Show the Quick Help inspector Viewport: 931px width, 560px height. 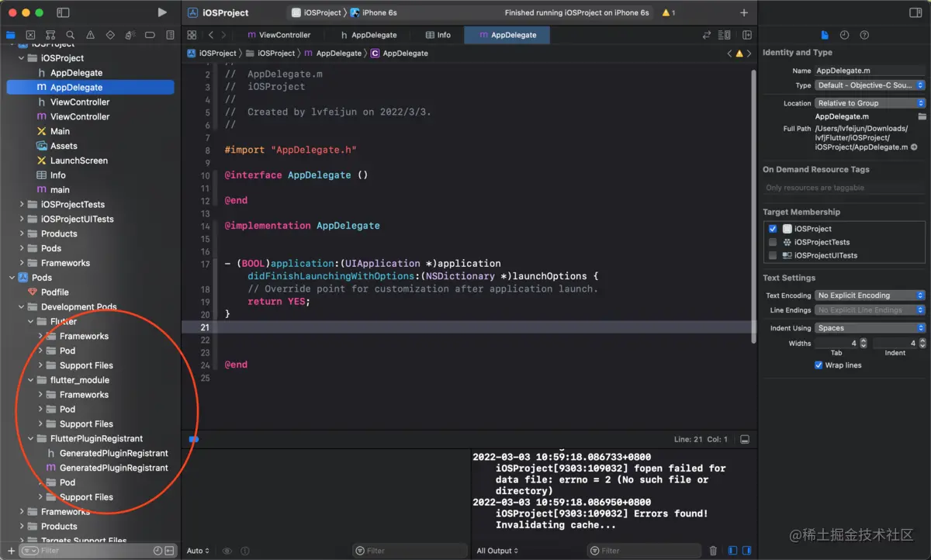click(x=864, y=35)
